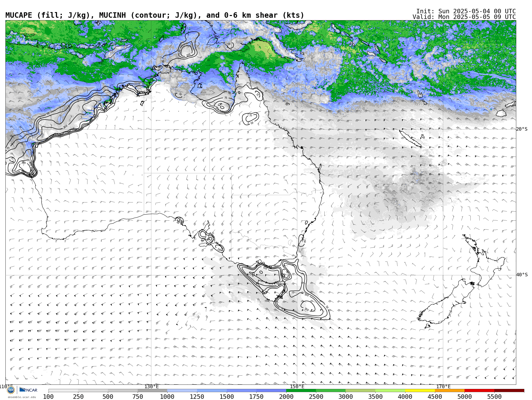532x400 pixels.
Task: Pick the medium green 2500–3000 colorbar segment
Action: click(331, 391)
